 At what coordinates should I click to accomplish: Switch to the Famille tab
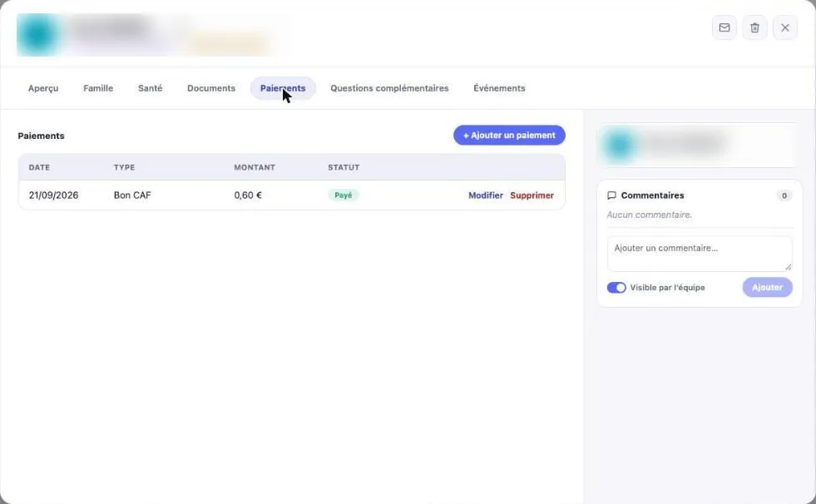coord(98,88)
